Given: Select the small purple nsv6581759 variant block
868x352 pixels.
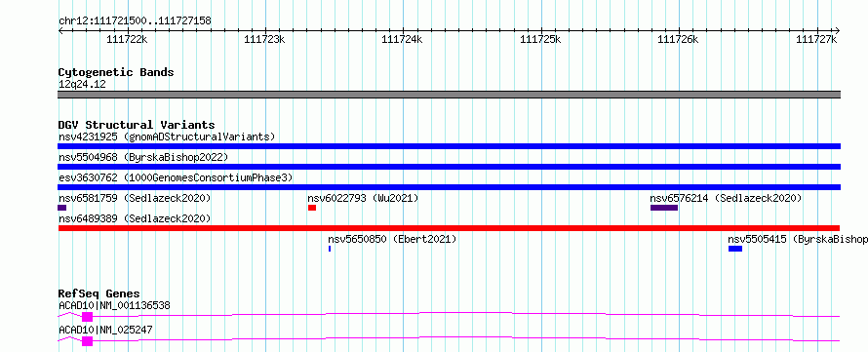Looking at the screenshot, I should [x=62, y=208].
